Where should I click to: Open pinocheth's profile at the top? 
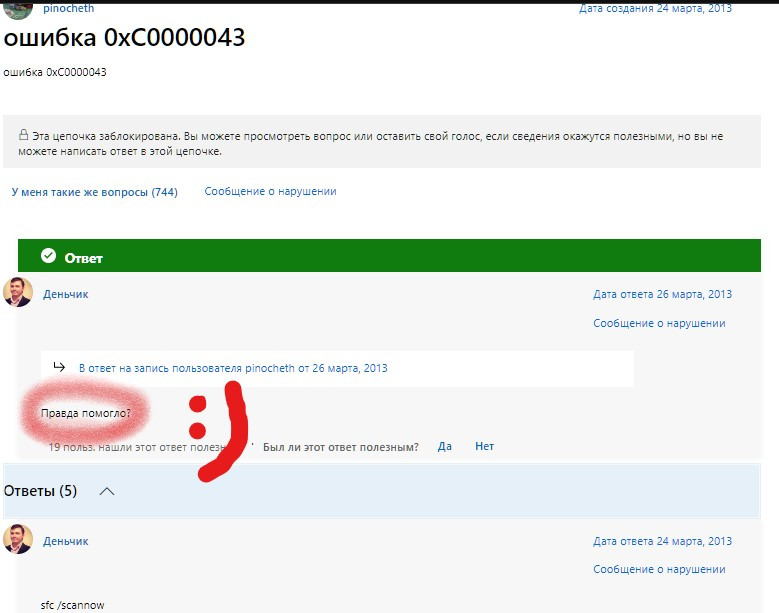click(x=69, y=8)
